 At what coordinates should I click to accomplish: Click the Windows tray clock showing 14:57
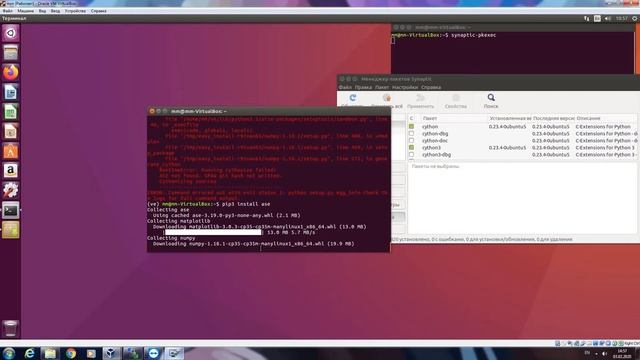tap(622, 353)
